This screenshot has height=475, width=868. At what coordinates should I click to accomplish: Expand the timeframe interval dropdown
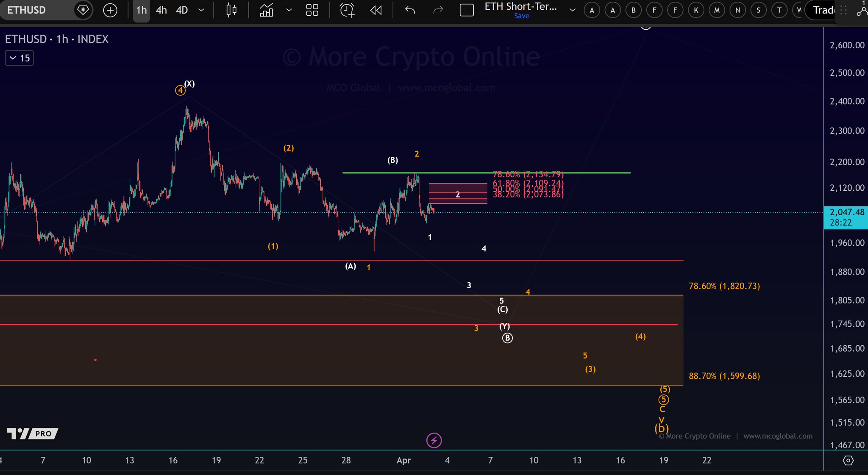(201, 10)
